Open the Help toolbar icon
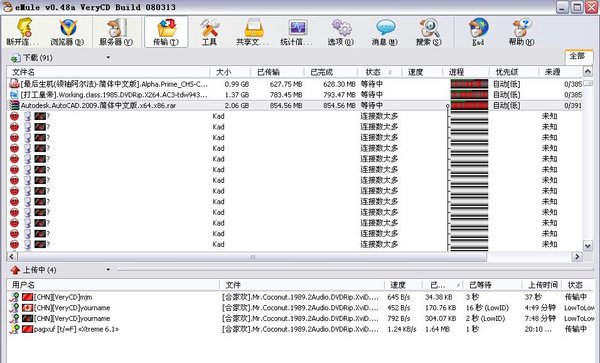600x363 pixels. (522, 28)
